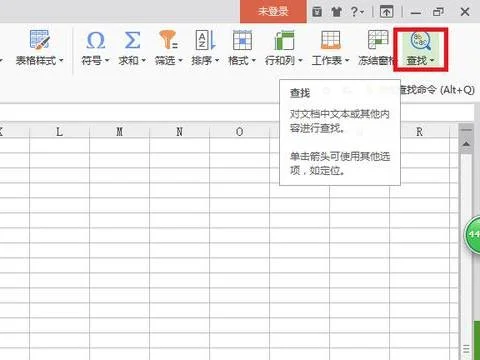
Task: Click the box icon left of the shirt icon
Action: click(317, 12)
